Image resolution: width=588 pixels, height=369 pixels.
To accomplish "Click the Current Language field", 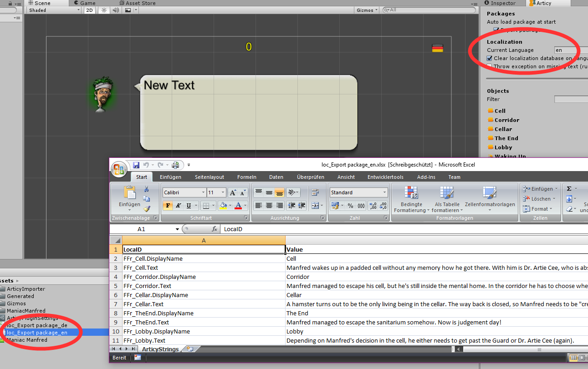I will click(x=571, y=50).
